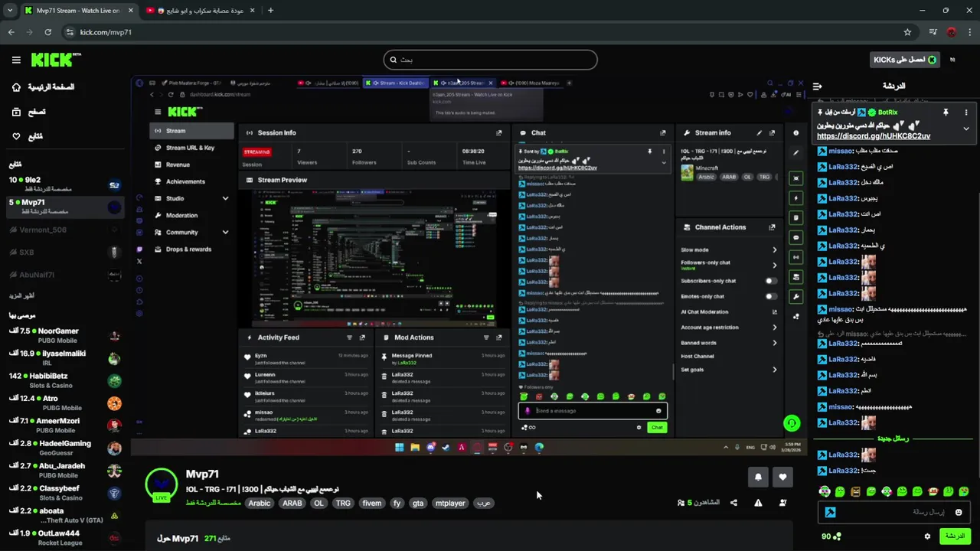980x551 pixels.
Task: Open Followers-only chat options chevron
Action: click(x=774, y=265)
